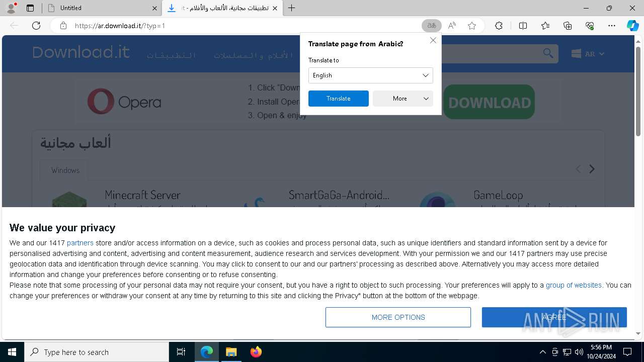Open Microsoft Edge taskbar icon
The height and width of the screenshot is (362, 644).
pyautogui.click(x=207, y=352)
